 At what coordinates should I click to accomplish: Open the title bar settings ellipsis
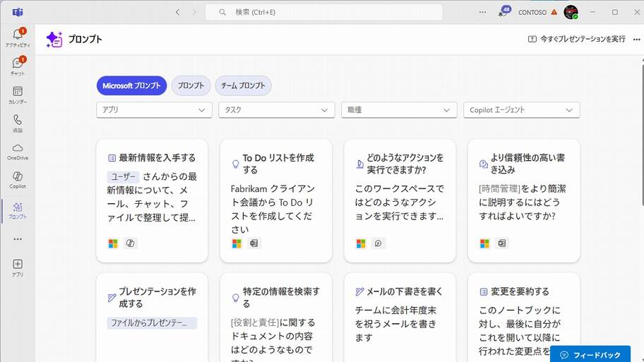click(482, 12)
